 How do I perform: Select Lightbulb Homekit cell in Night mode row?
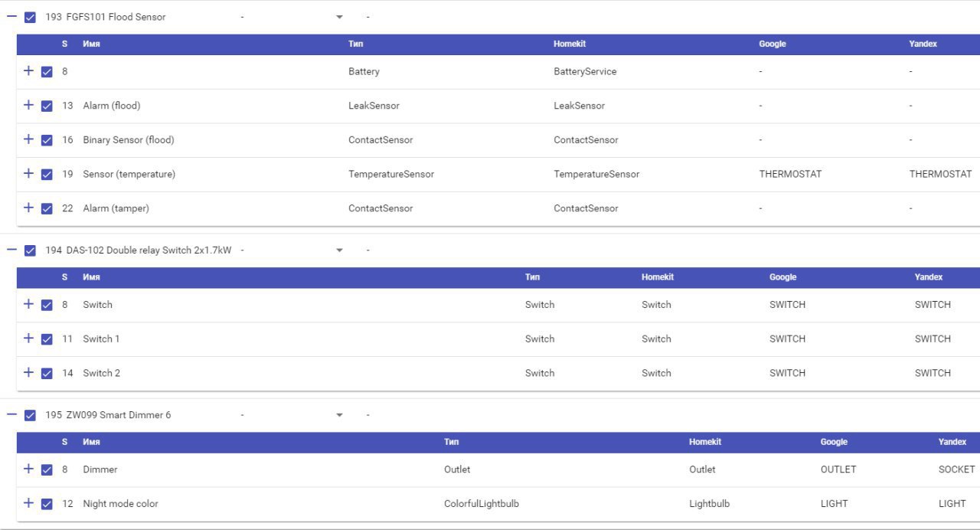709,504
